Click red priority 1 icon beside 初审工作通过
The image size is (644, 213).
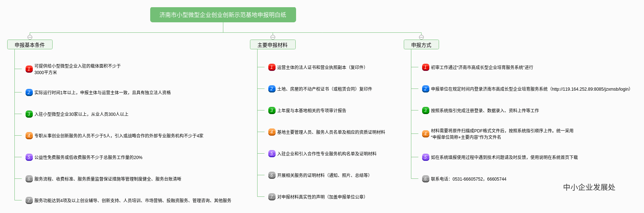[426, 67]
